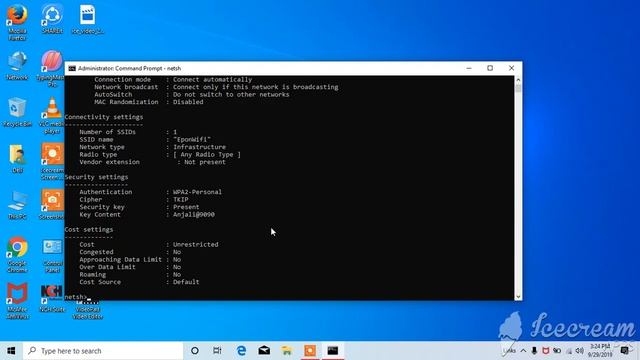Screen dimensions: 640x360
Task: Open the volume control tray icon
Action: click(x=580, y=351)
